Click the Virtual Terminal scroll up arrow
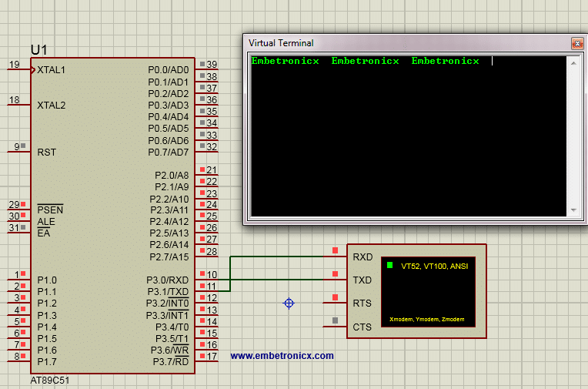This screenshot has width=588, height=389. (573, 63)
